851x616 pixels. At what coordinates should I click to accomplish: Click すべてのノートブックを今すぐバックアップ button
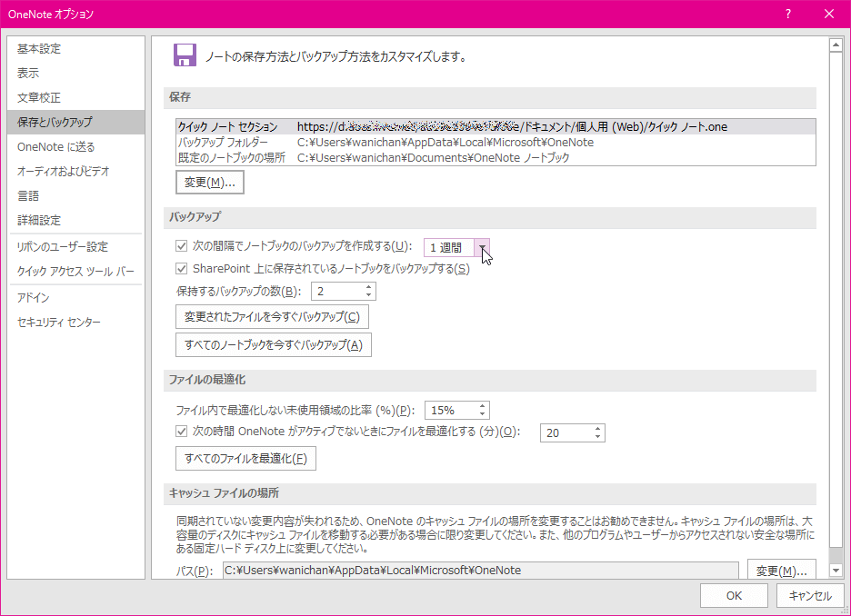(274, 345)
